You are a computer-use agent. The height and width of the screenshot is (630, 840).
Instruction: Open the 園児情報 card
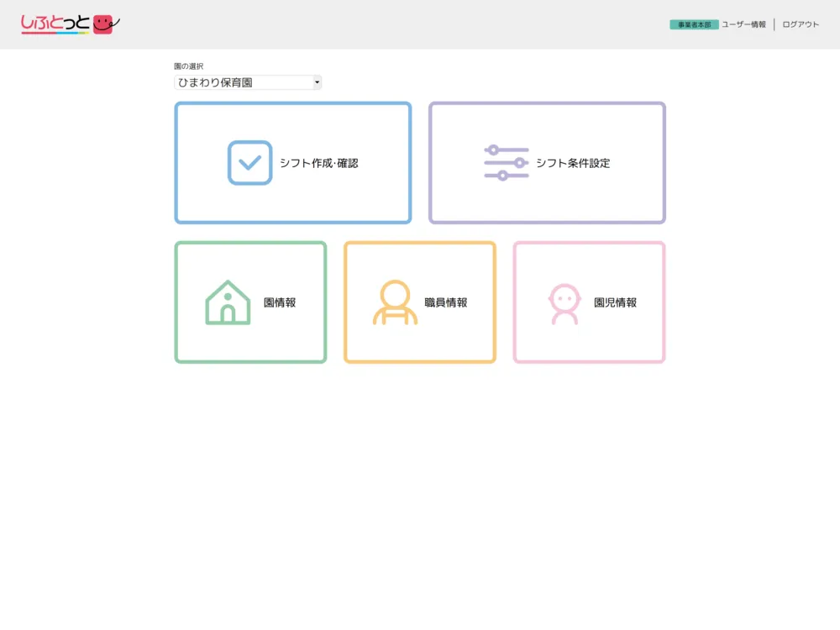click(590, 302)
